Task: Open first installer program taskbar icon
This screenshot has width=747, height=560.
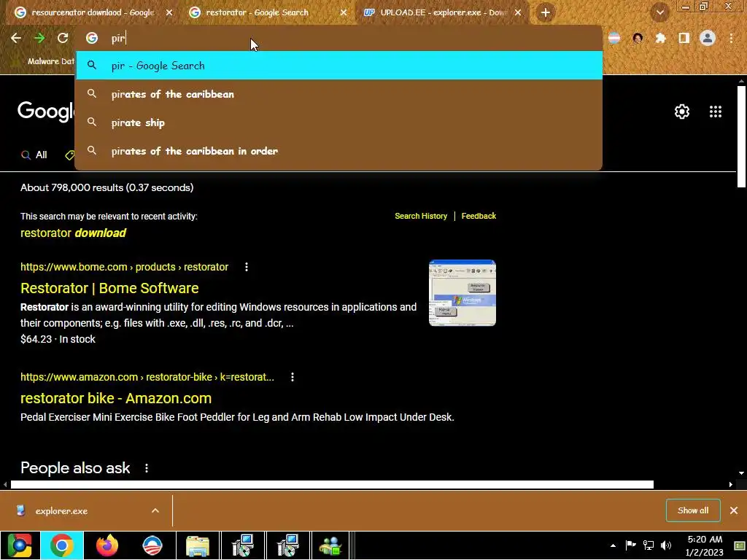Action: click(x=242, y=545)
